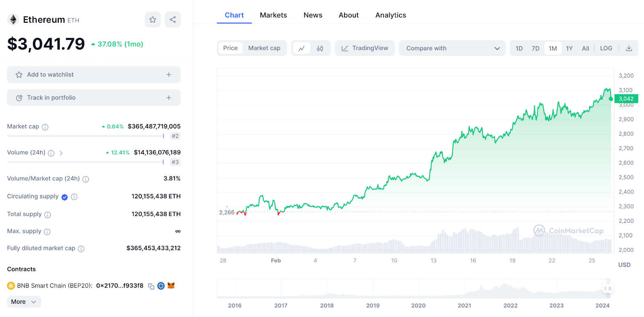
Task: Select the All time range
Action: (585, 48)
